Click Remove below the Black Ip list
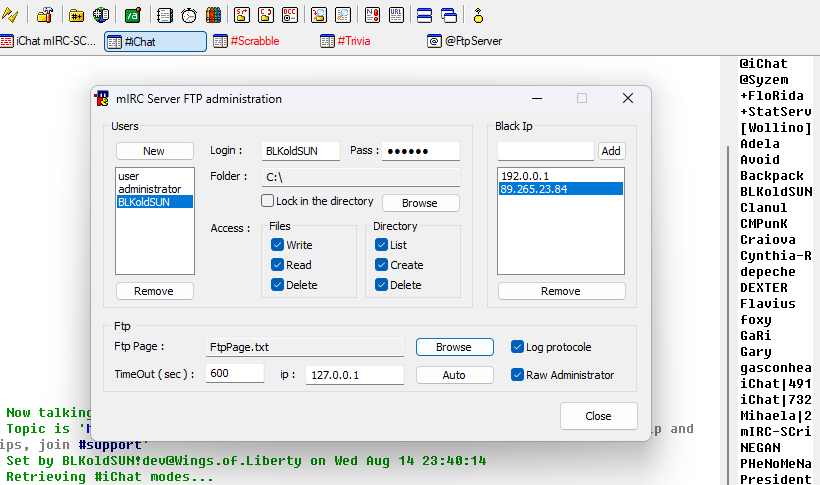Image resolution: width=820 pixels, height=485 pixels. [x=561, y=291]
